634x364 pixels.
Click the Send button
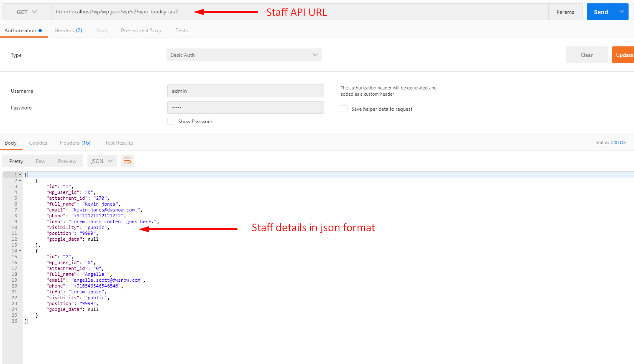601,12
